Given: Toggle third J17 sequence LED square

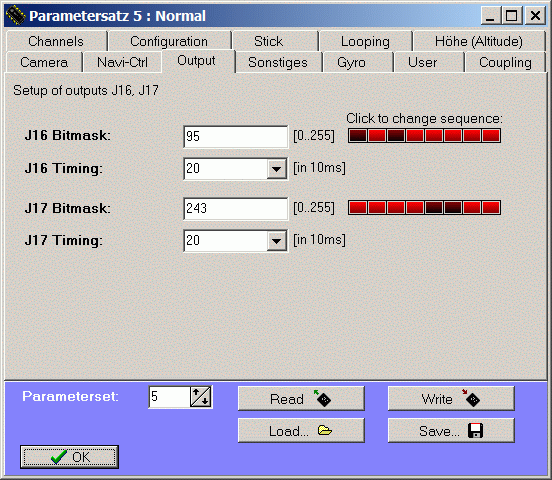Looking at the screenshot, I should [x=396, y=208].
